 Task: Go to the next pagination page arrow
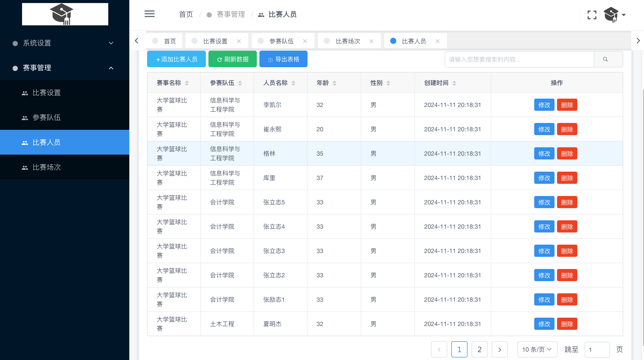click(499, 350)
